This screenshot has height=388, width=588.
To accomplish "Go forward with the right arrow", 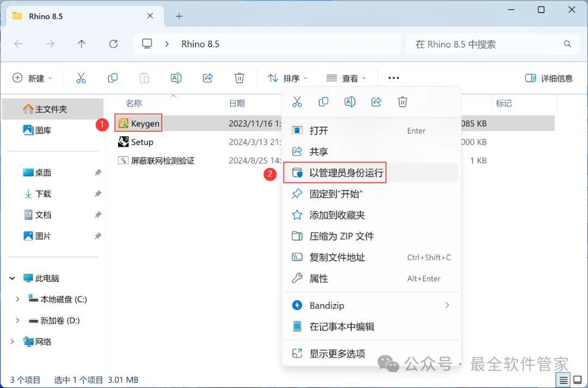I will click(x=50, y=44).
